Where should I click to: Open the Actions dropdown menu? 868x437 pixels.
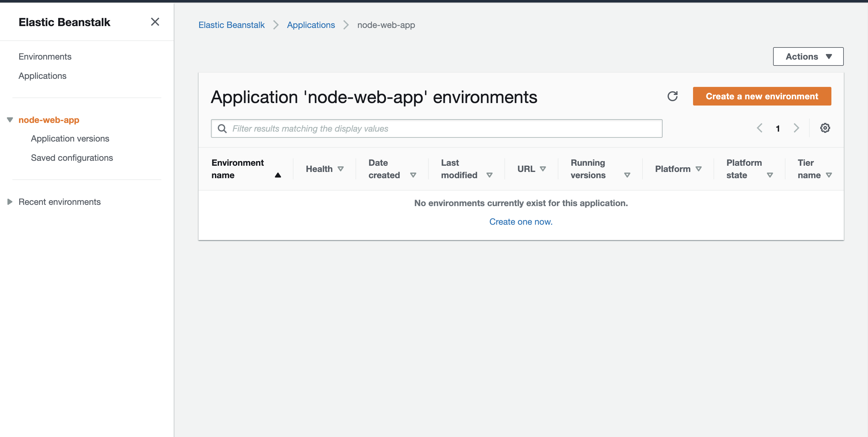(808, 57)
